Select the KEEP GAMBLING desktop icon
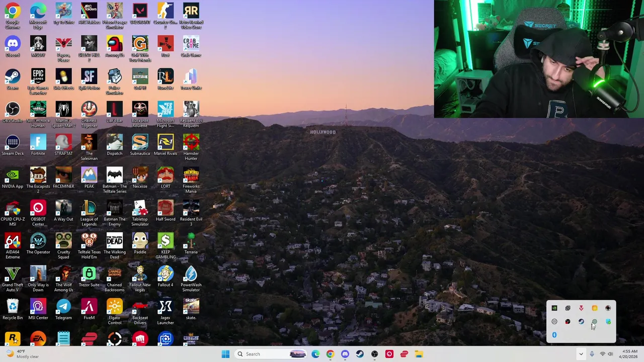644x362 pixels. click(166, 246)
